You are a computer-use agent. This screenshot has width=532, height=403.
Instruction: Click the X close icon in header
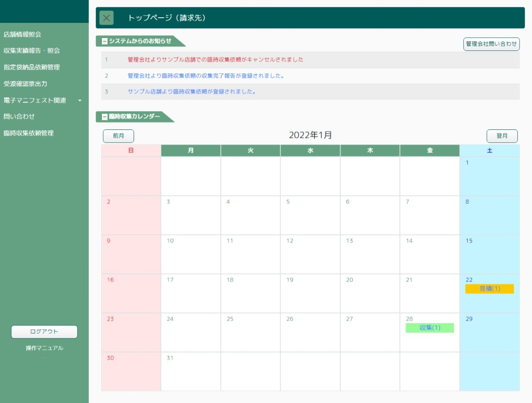click(x=106, y=18)
